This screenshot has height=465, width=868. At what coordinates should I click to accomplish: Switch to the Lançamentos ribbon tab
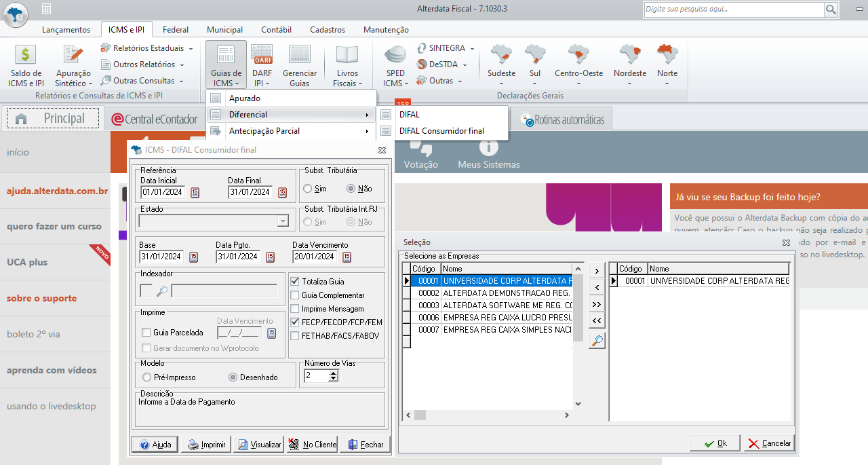pos(66,30)
